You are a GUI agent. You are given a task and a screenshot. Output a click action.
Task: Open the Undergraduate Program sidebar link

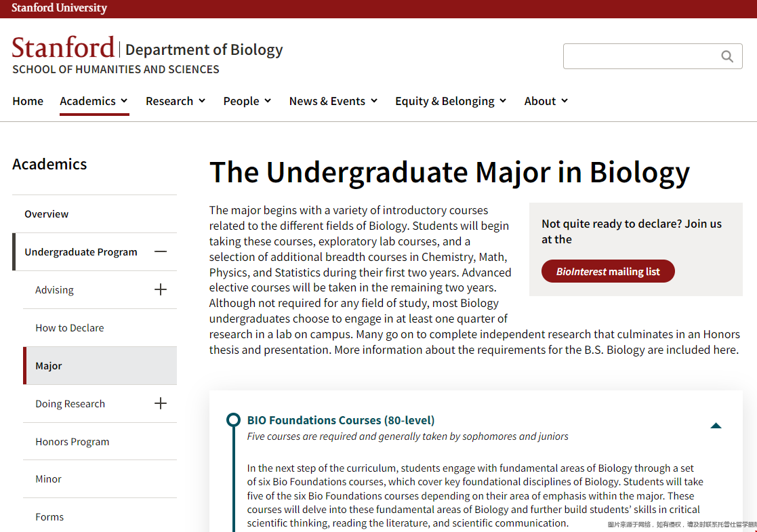(81, 252)
